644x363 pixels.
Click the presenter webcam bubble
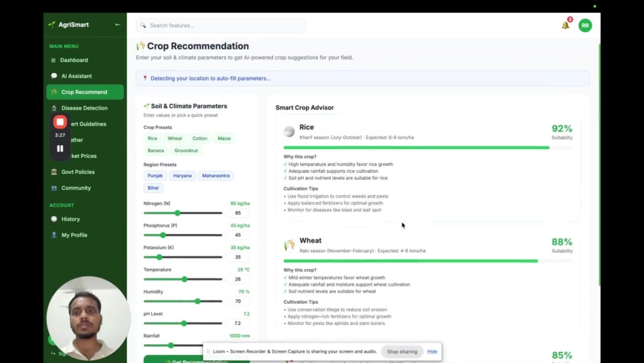pyautogui.click(x=89, y=318)
